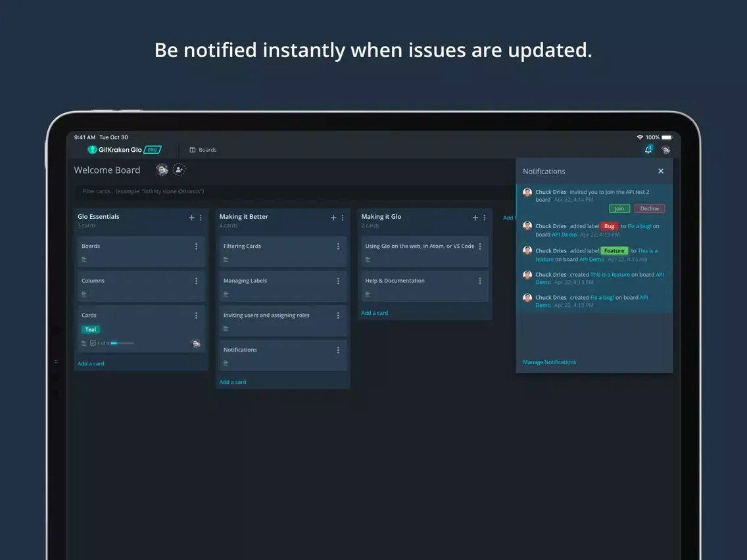The image size is (747, 560).
Task: Open Glo Essentials column options menu
Action: tap(201, 218)
